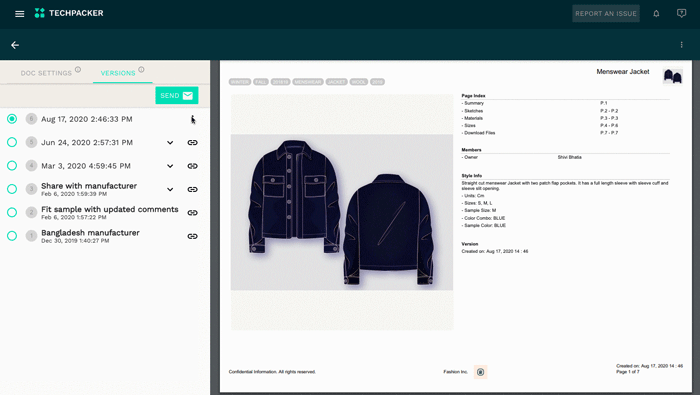Copy link for Bangladesh manufacturer version
The width and height of the screenshot is (700, 395).
click(192, 236)
